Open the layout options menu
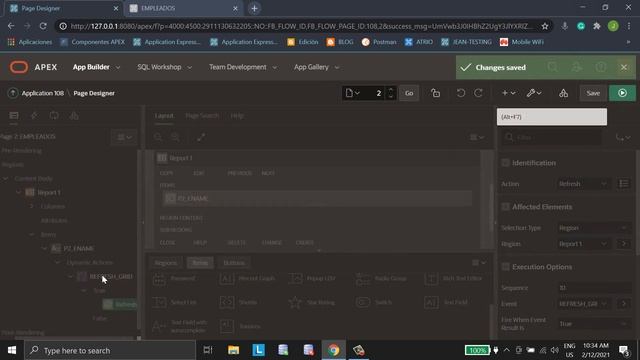Screen dimensions: 640x360 [x=477, y=137]
